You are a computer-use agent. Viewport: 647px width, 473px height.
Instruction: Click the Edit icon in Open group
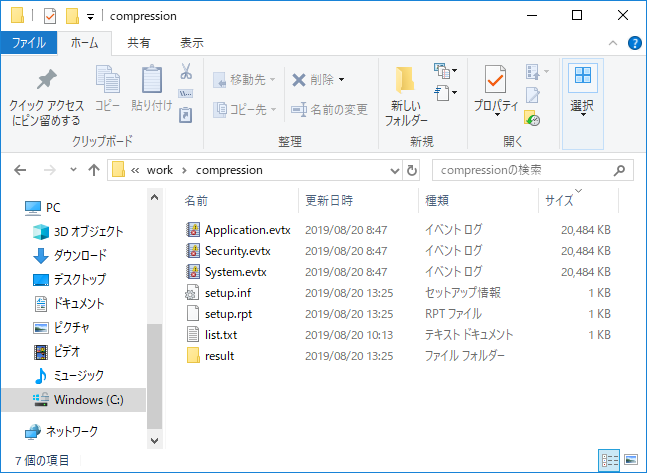(533, 95)
